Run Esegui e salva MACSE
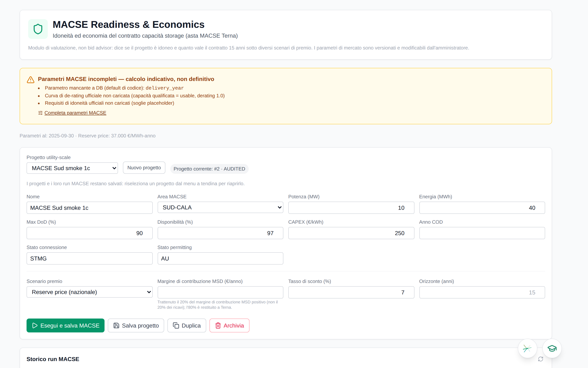The height and width of the screenshot is (368, 588). (65, 325)
